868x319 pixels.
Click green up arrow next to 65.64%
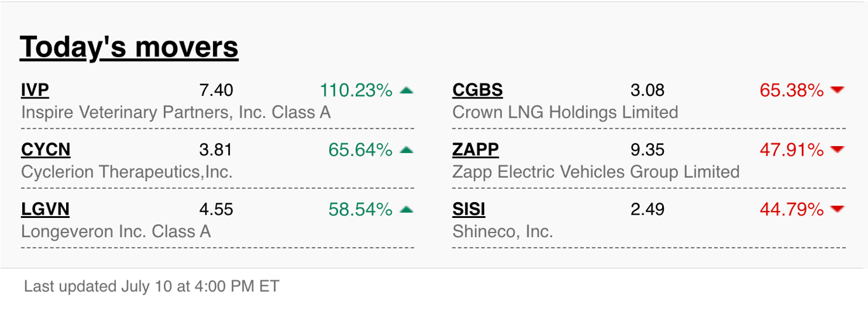[407, 151]
